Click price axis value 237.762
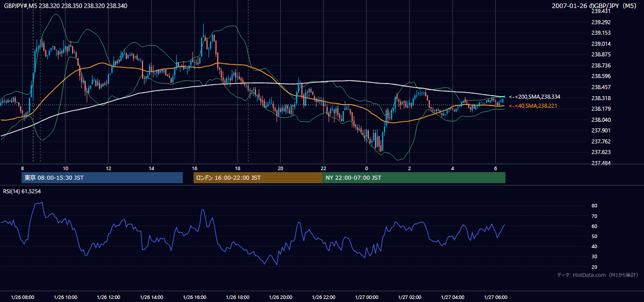The image size is (644, 302). pyautogui.click(x=601, y=141)
